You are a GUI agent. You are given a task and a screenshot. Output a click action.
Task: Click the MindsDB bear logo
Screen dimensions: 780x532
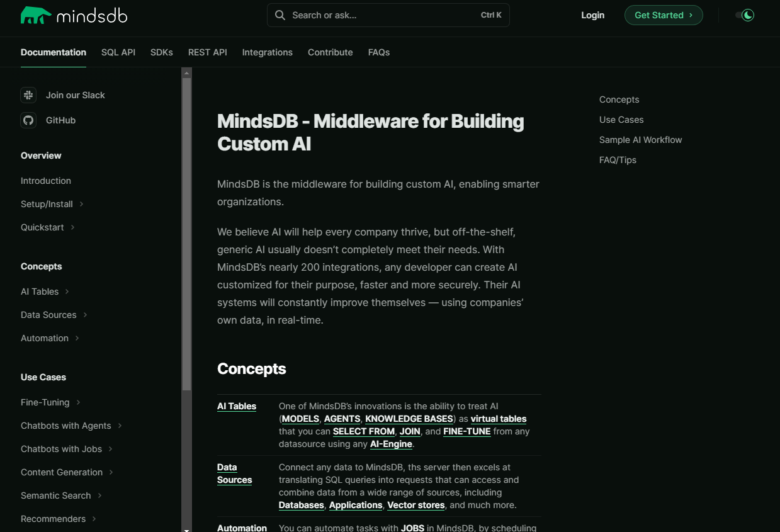point(36,15)
